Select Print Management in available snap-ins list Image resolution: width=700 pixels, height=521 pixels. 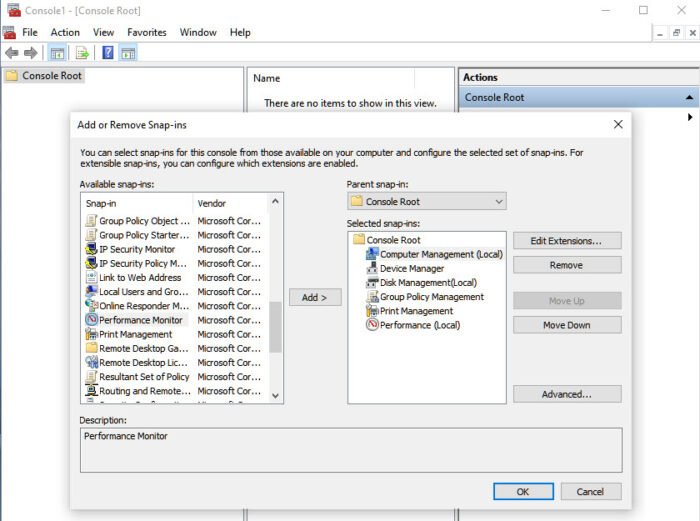(x=135, y=334)
